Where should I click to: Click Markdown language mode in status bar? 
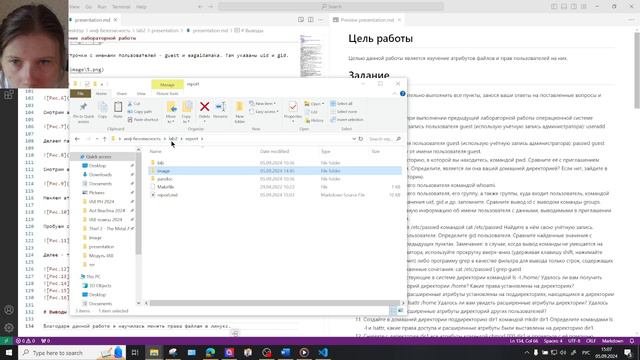coord(612,341)
